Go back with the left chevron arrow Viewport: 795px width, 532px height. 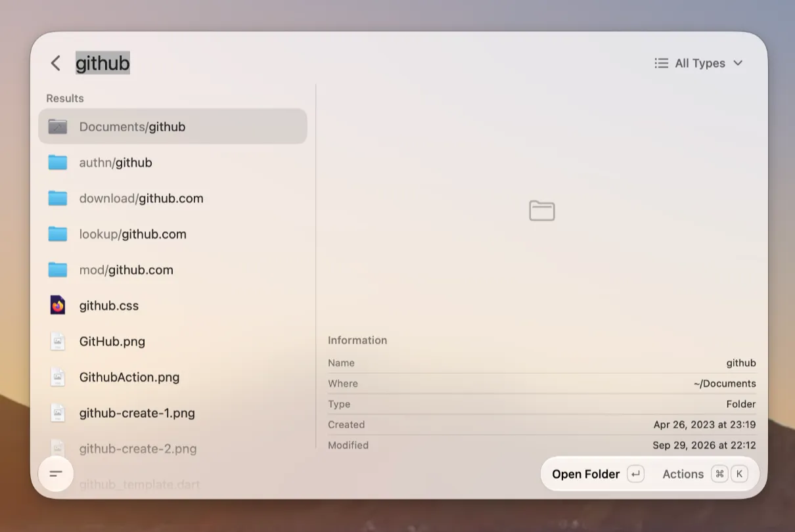[x=56, y=63]
